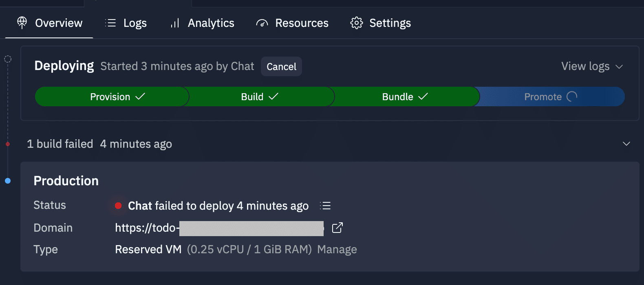
Task: Open domain in new tab icon
Action: pyautogui.click(x=337, y=228)
